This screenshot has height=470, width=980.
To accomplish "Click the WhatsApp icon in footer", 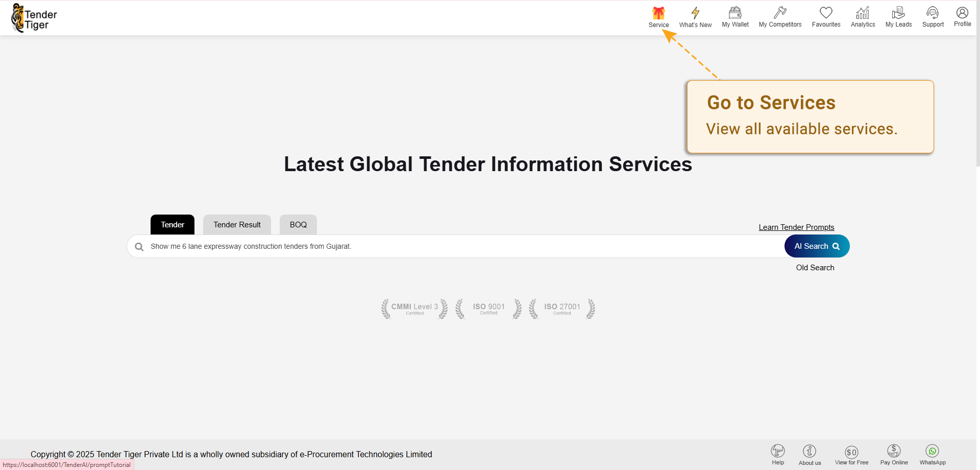I will coord(933,451).
